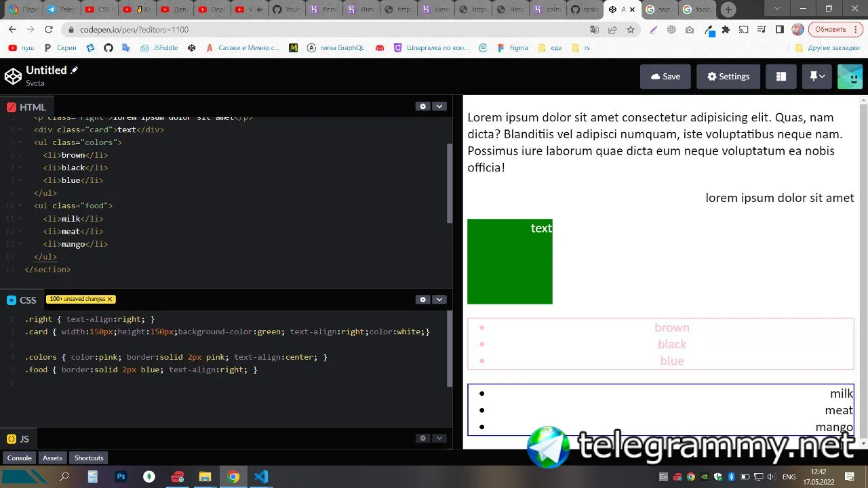
Task: Expand the CSS editor dropdown arrow
Action: click(x=439, y=300)
